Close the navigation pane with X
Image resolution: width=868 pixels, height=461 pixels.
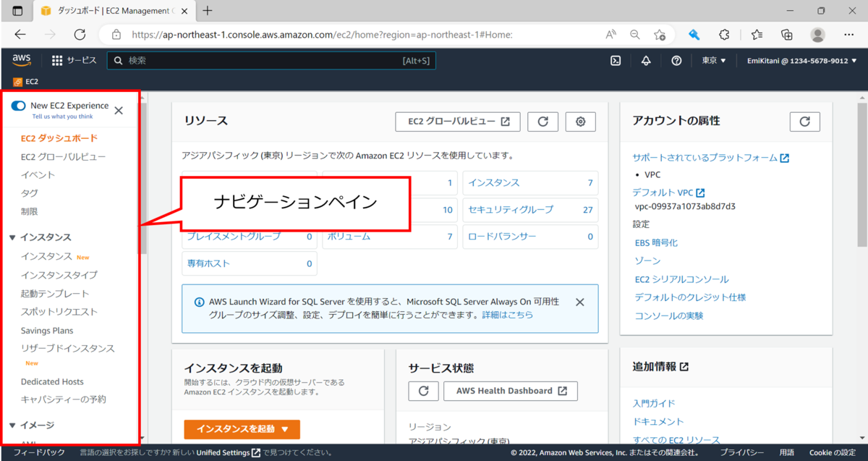[x=119, y=111]
